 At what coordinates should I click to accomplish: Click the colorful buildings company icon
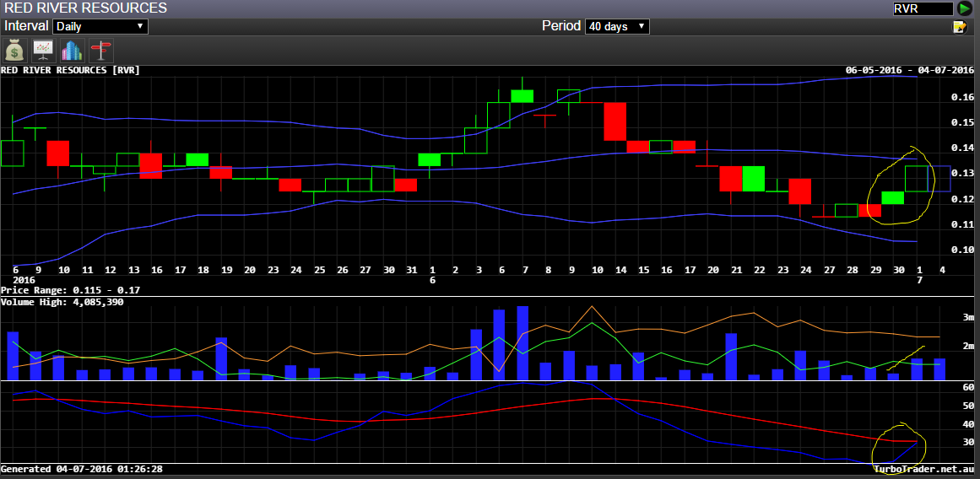(x=72, y=50)
